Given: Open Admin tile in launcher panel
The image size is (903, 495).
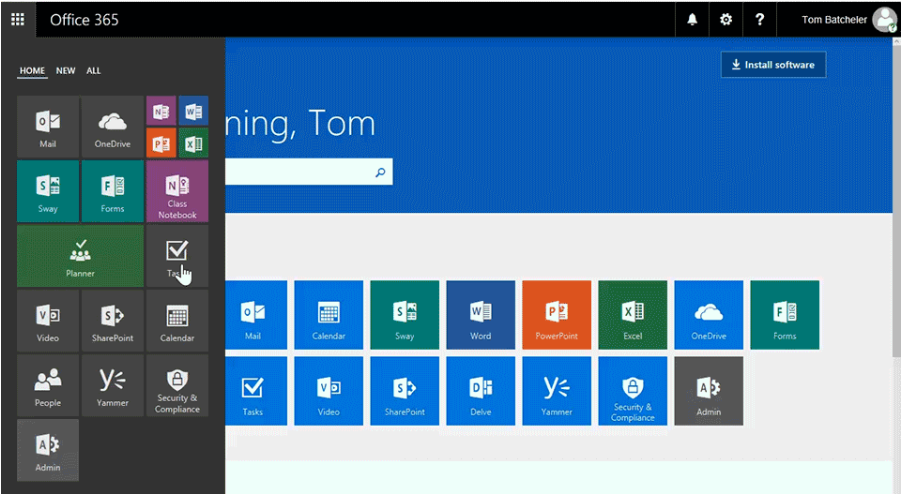Looking at the screenshot, I should (x=48, y=450).
